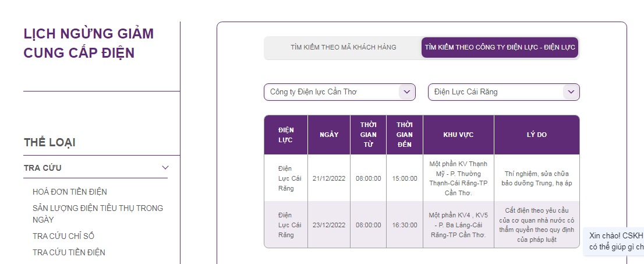644x264 pixels.
Task: Go to Tra cứu chỉ số
Action: [63, 236]
